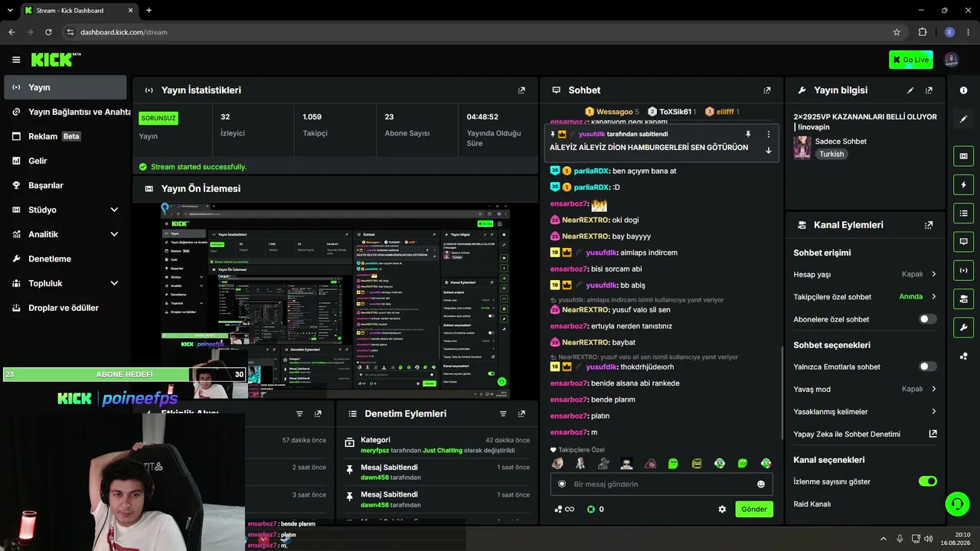The height and width of the screenshot is (551, 980).
Task: Expand the Topluluk sidebar section
Action: pyautogui.click(x=114, y=283)
